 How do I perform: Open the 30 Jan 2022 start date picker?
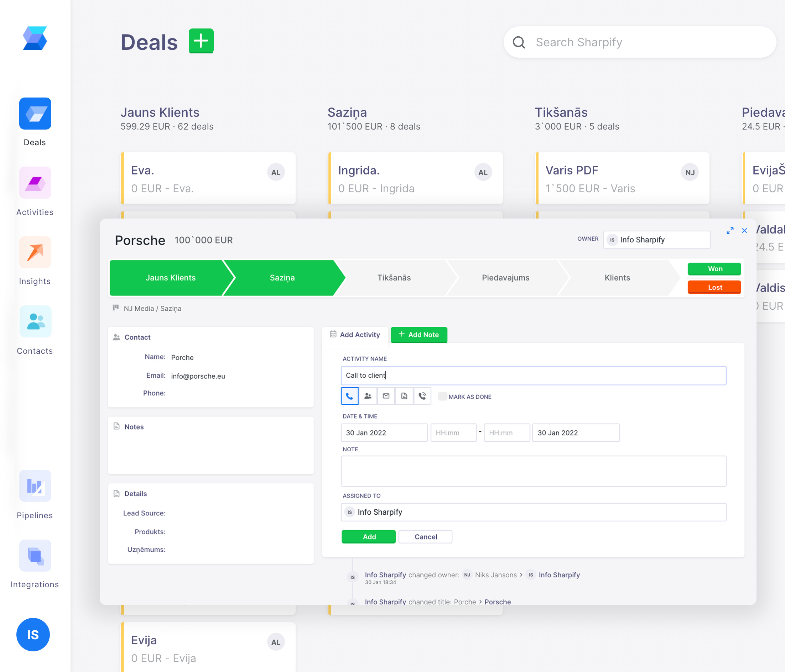pyautogui.click(x=384, y=433)
